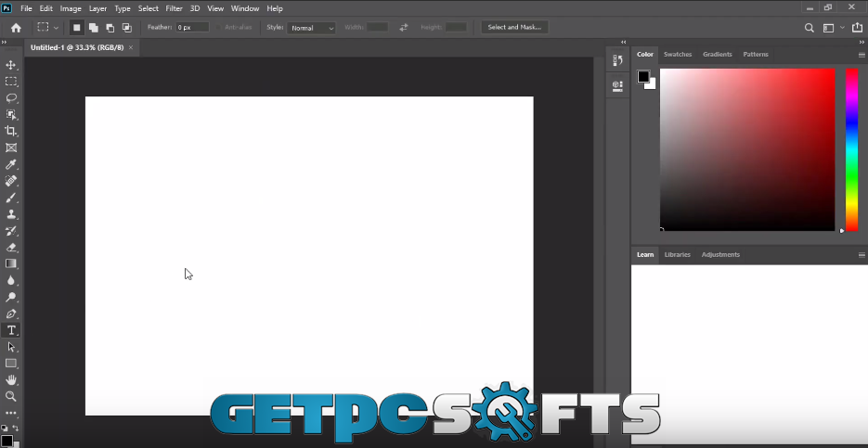The width and height of the screenshot is (868, 448).
Task: Select the Pen tool
Action: 10,314
